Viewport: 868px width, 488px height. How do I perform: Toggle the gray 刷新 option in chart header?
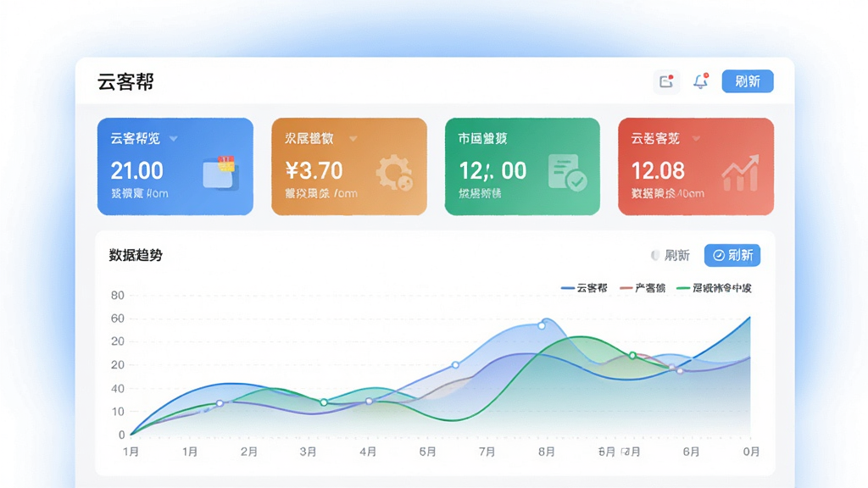pos(670,255)
